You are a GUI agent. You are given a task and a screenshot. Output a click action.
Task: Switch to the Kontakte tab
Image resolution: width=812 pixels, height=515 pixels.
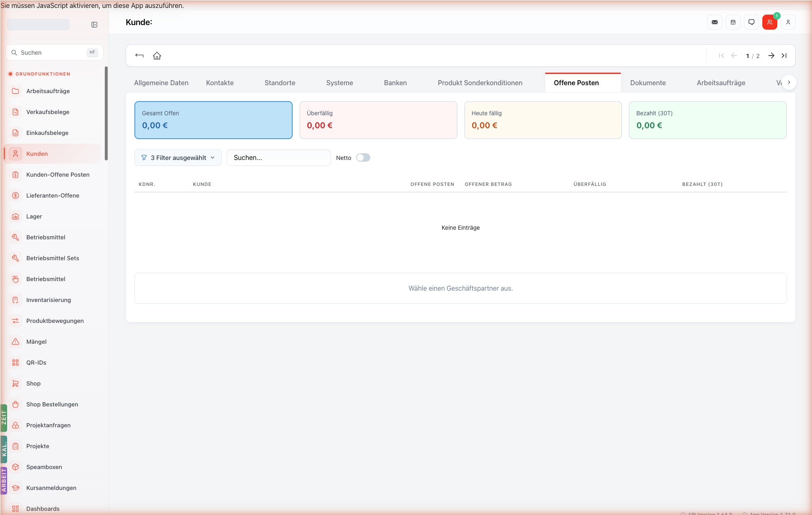point(220,83)
